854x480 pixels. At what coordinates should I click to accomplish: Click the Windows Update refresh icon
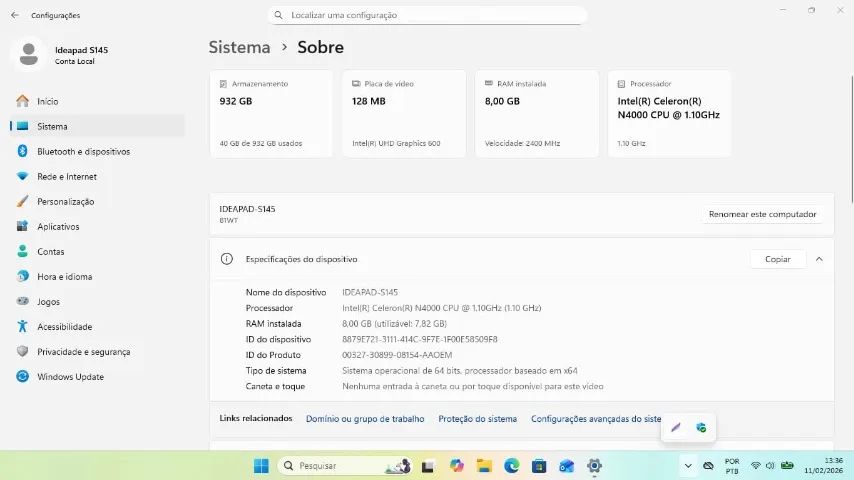tap(22, 376)
